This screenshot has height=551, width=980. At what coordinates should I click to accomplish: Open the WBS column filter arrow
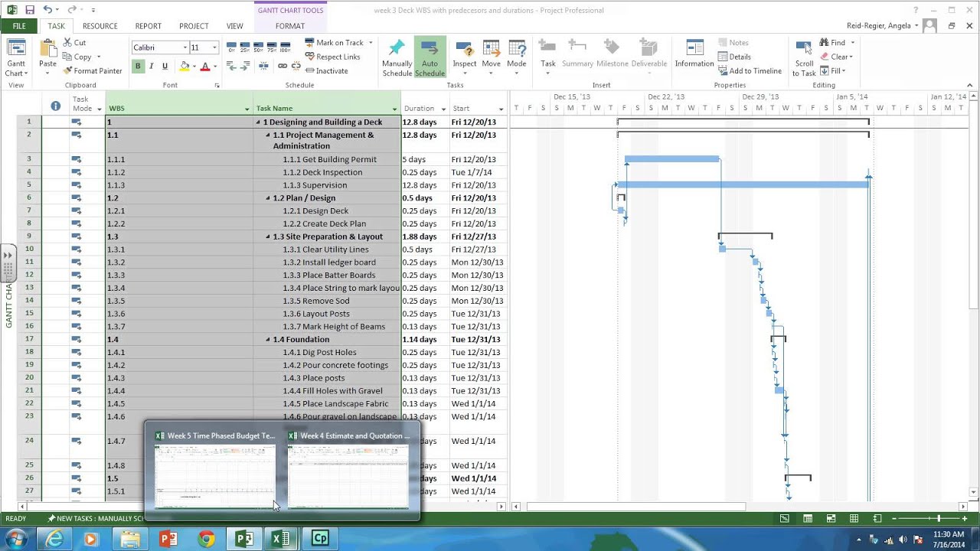tap(247, 109)
